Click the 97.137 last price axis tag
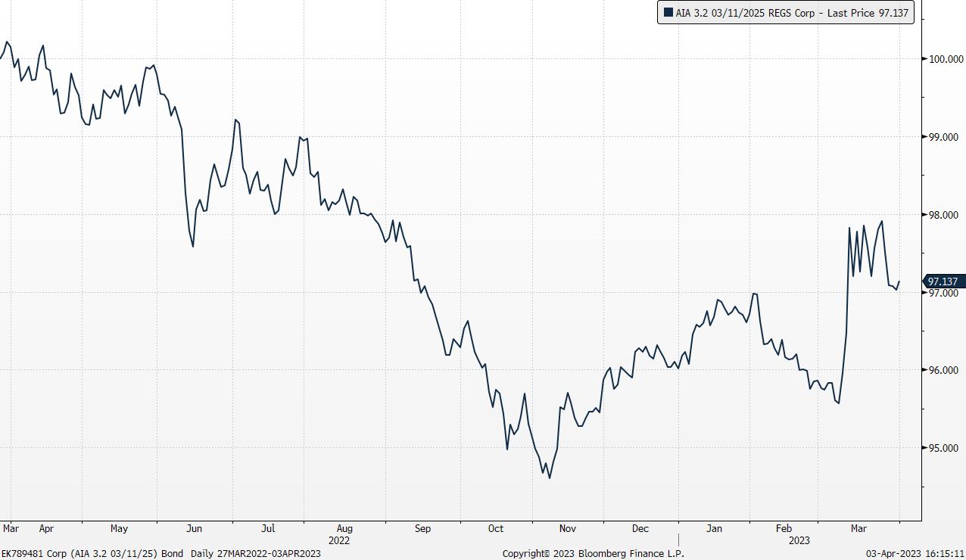Viewport: 966px width, 560px height. click(944, 282)
